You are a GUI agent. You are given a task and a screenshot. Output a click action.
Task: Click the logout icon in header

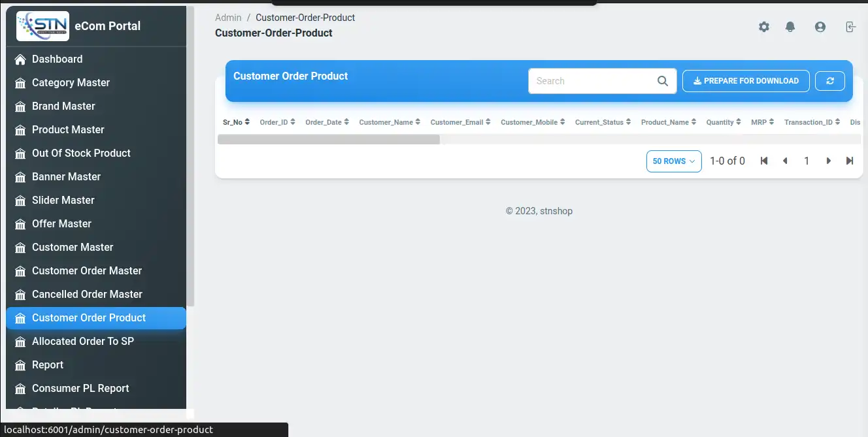tap(850, 27)
